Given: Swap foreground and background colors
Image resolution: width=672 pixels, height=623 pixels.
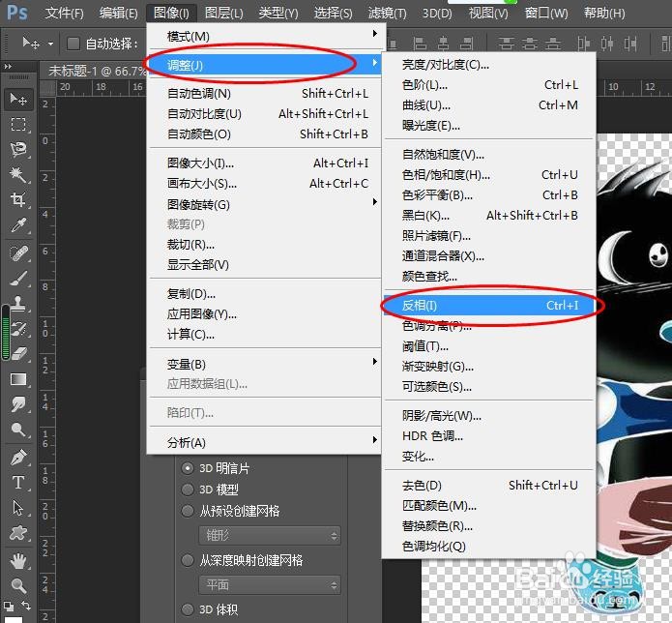Looking at the screenshot, I should tap(26, 606).
